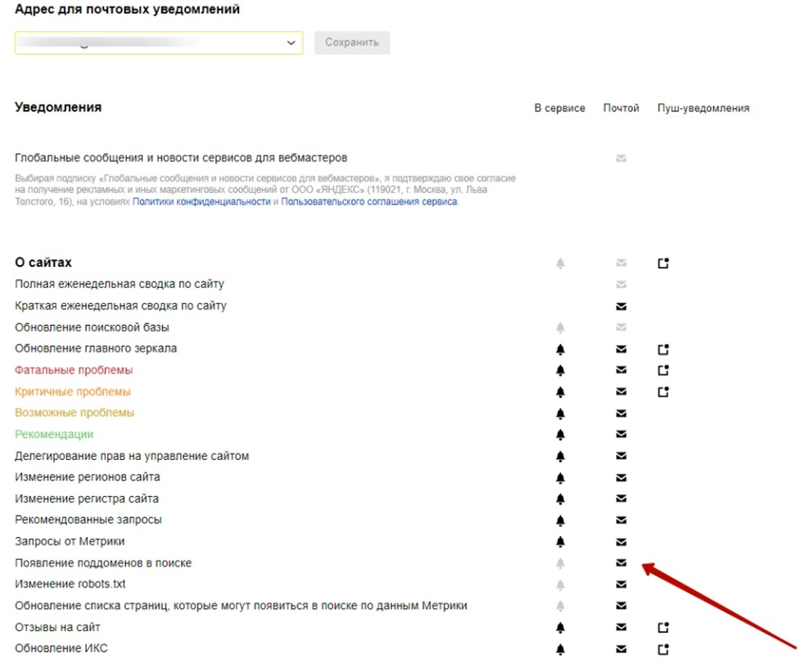Screen dimensions: 812x663
Task: Toggle push icon for Обновление главного зеркала
Action: coord(663,349)
